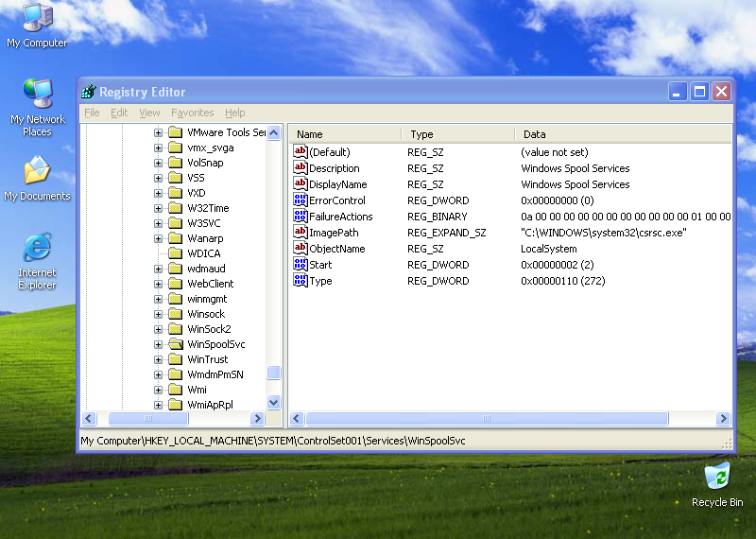
Task: Click the registry path in status bar
Action: [x=273, y=441]
